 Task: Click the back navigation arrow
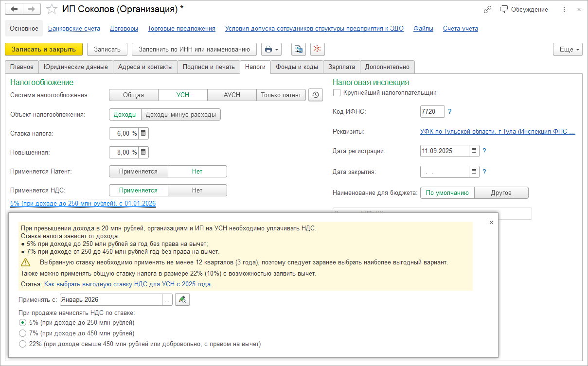(14, 9)
